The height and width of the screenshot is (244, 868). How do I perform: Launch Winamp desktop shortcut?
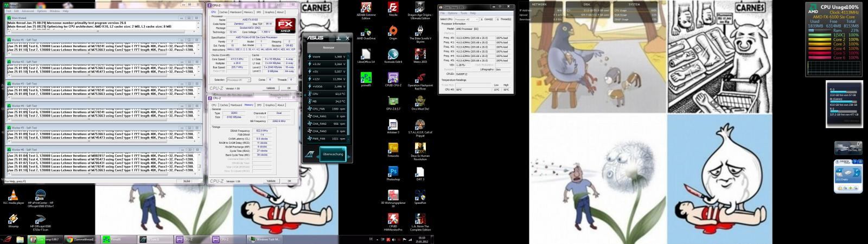pos(14,221)
